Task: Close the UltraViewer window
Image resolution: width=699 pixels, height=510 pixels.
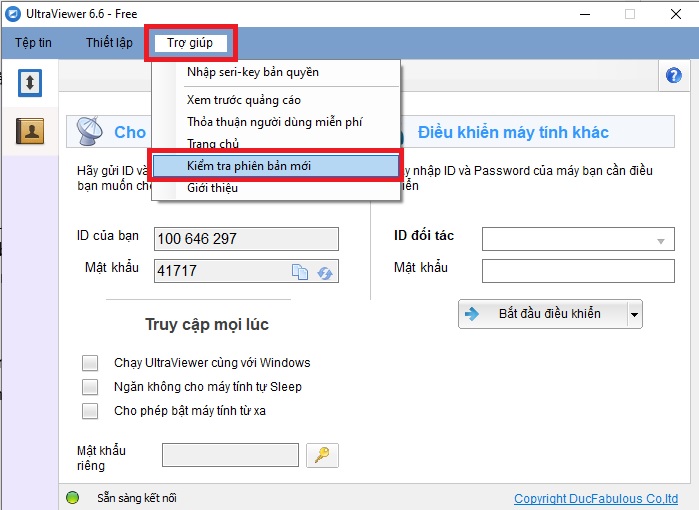Action: 676,14
